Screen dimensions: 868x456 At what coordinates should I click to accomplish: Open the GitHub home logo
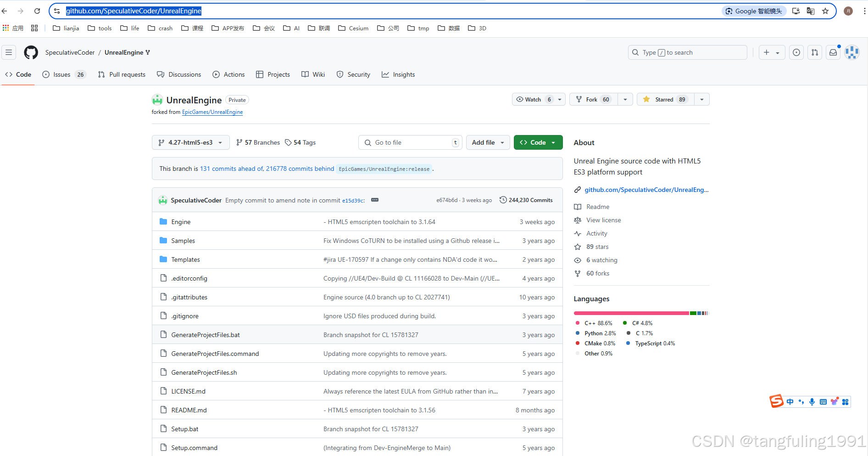tap(31, 52)
